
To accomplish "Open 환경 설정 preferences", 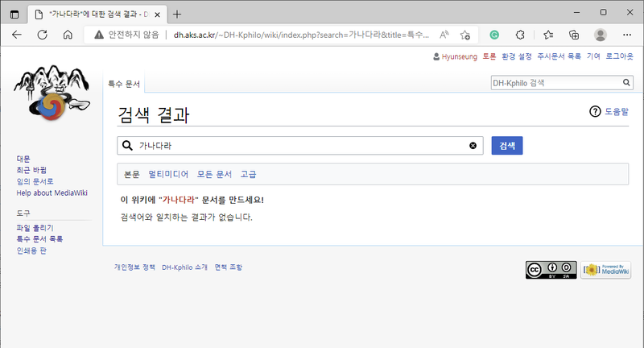I will (517, 56).
